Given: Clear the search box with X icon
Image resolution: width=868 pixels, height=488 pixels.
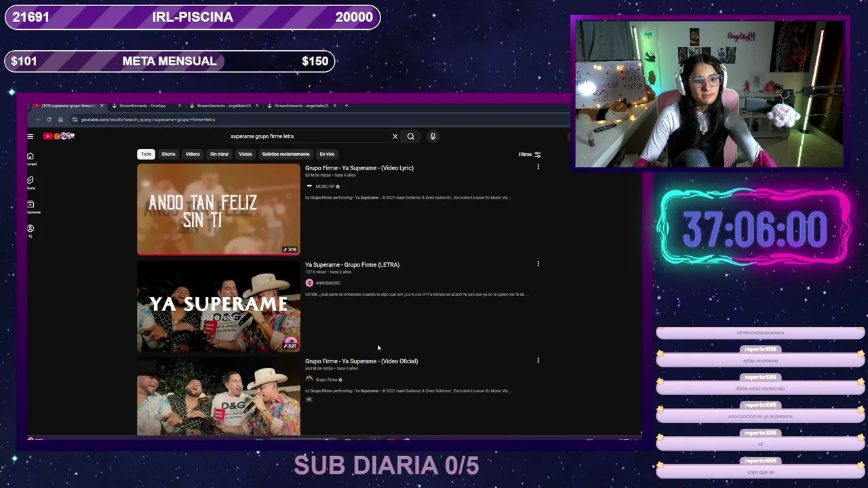Looking at the screenshot, I should click(x=395, y=136).
